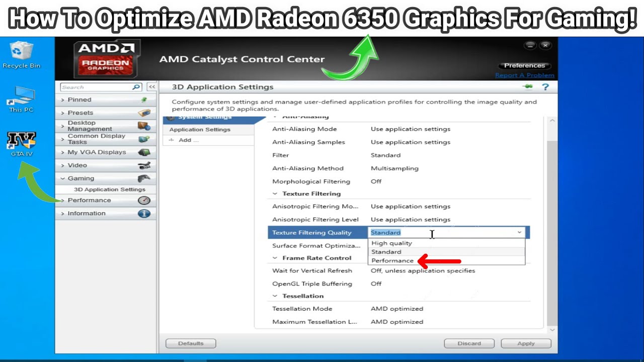Choose Standard from the dropdown list
Image resolution: width=644 pixels, height=362 pixels.
(447, 252)
